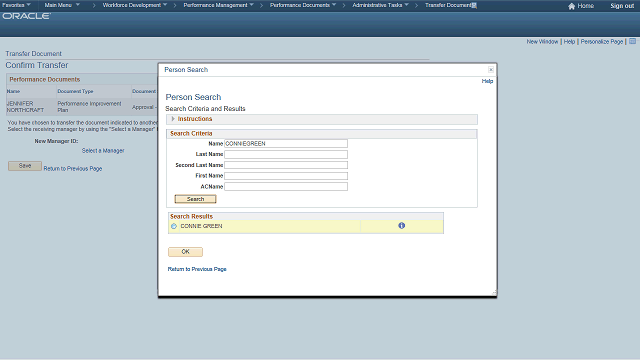Click the OK button in dialog
640x360 pixels.
coord(185,252)
